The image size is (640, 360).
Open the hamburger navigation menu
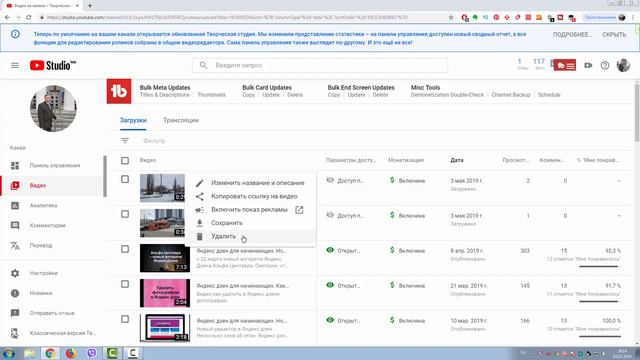coord(15,65)
